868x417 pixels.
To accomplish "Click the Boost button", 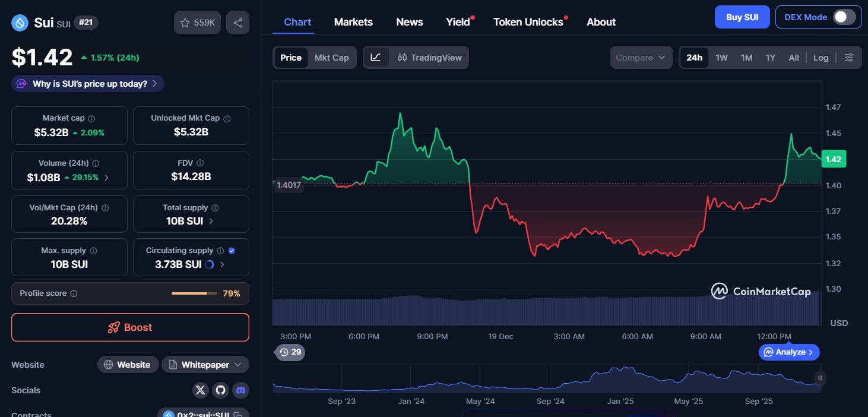I will pyautogui.click(x=130, y=327).
